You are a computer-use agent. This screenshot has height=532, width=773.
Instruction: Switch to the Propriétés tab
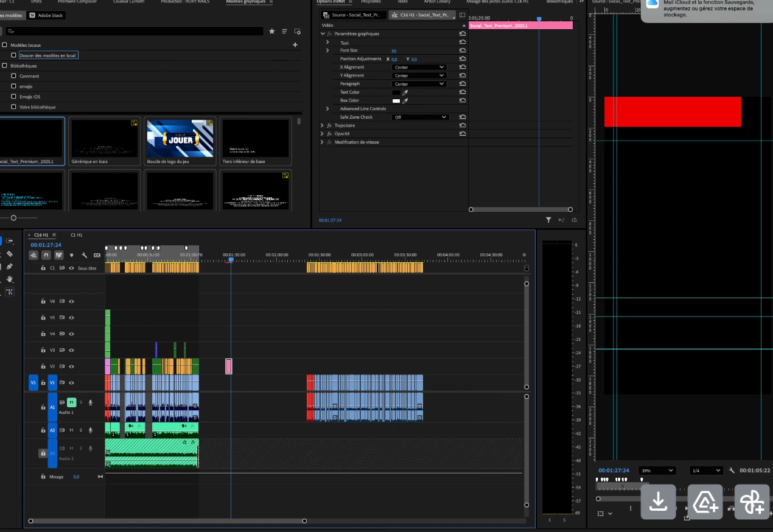click(371, 2)
